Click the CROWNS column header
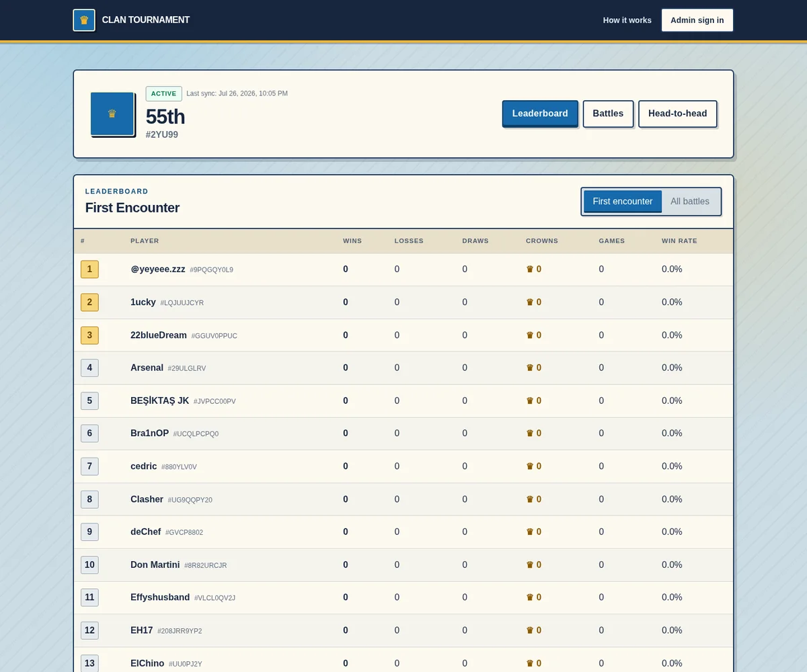 pyautogui.click(x=542, y=241)
